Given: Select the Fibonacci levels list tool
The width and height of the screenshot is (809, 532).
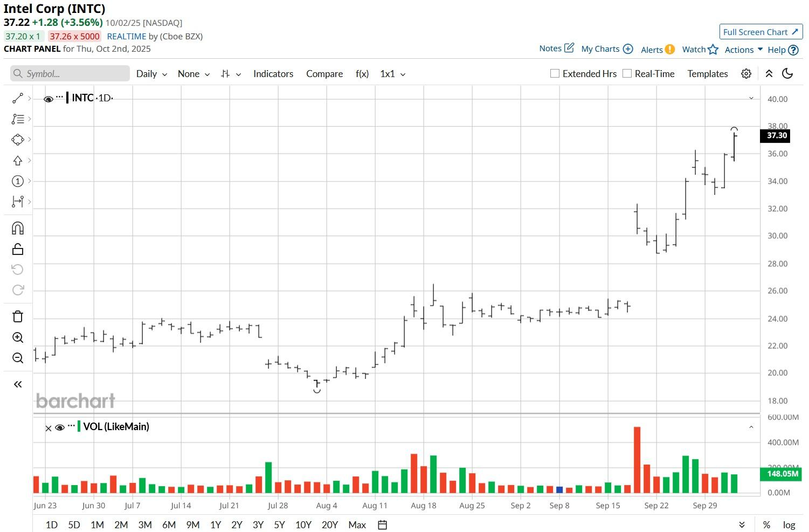Looking at the screenshot, I should (x=18, y=119).
